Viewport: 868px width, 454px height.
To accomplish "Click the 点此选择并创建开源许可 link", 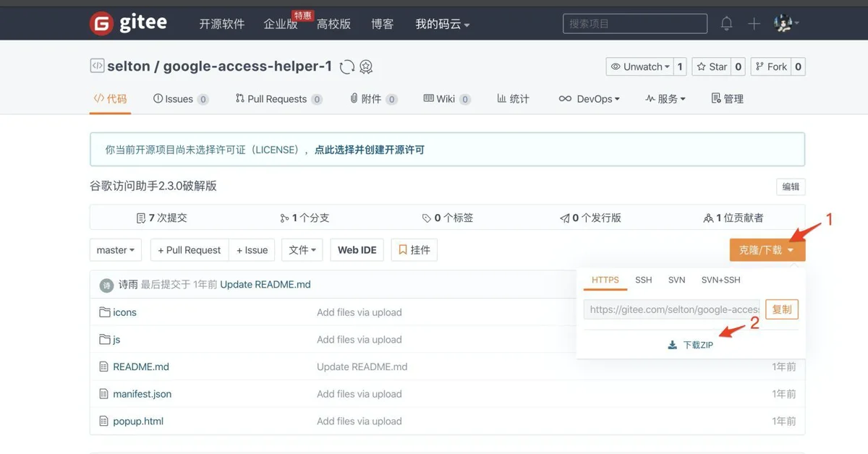I will coord(370,150).
